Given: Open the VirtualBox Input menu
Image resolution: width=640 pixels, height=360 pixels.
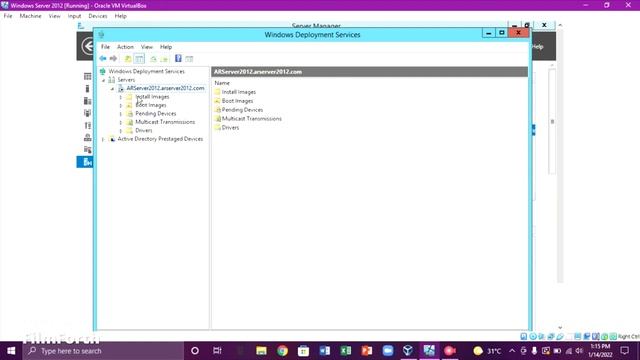Looking at the screenshot, I should pos(74,16).
